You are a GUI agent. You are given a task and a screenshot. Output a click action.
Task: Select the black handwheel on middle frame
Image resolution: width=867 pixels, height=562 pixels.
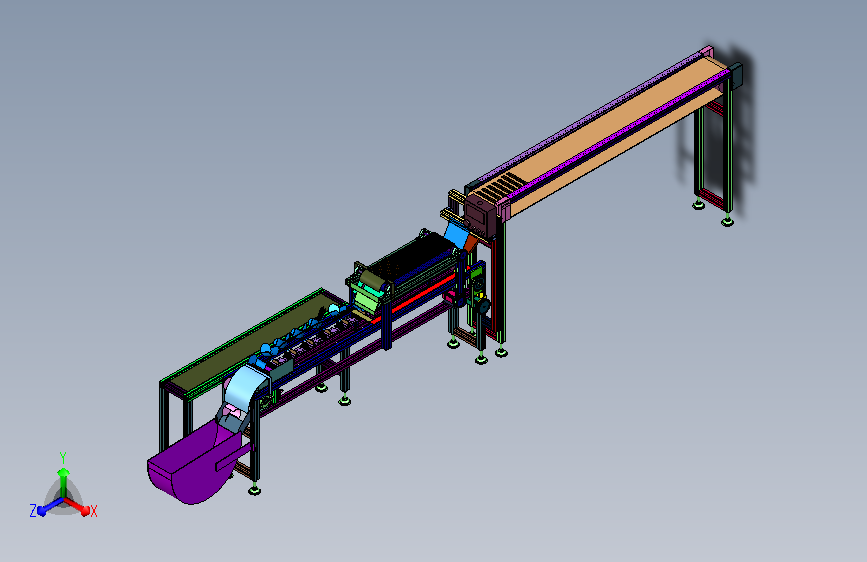coord(484,307)
